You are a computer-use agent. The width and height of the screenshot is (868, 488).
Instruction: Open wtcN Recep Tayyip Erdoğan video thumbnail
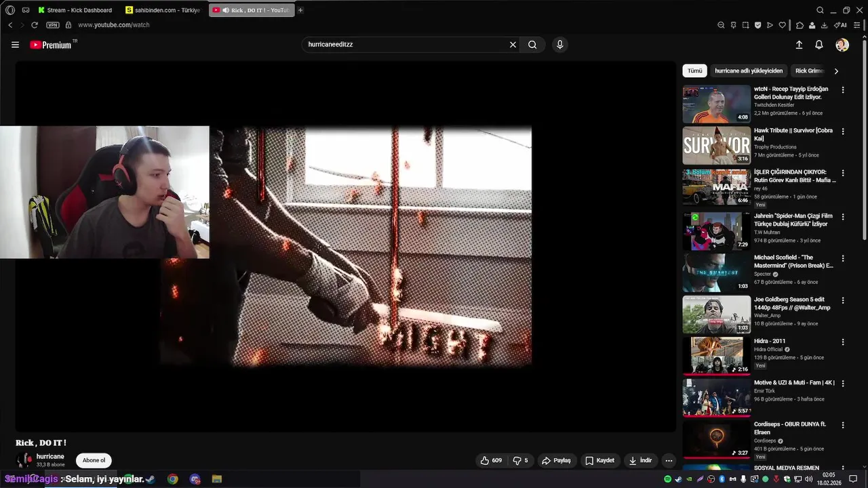click(717, 104)
